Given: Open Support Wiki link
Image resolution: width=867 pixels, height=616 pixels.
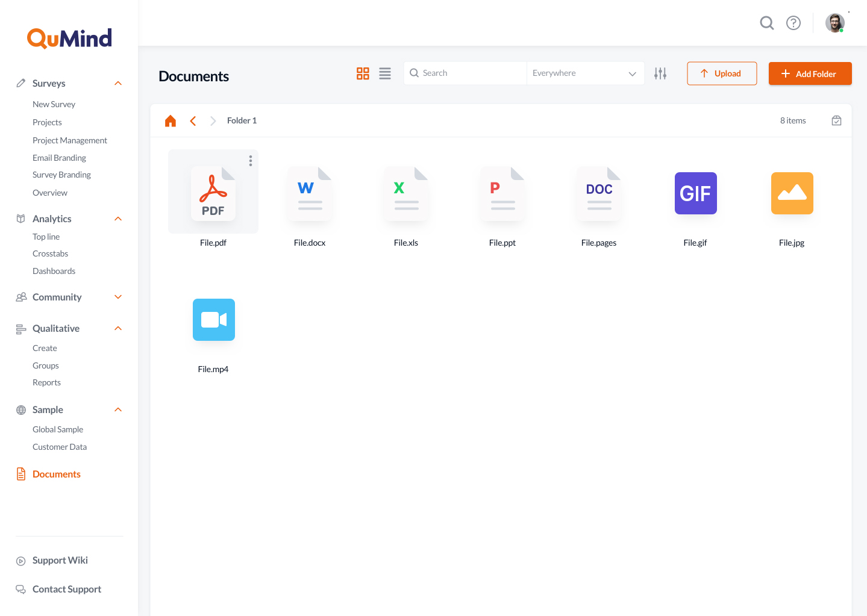Looking at the screenshot, I should (x=60, y=561).
